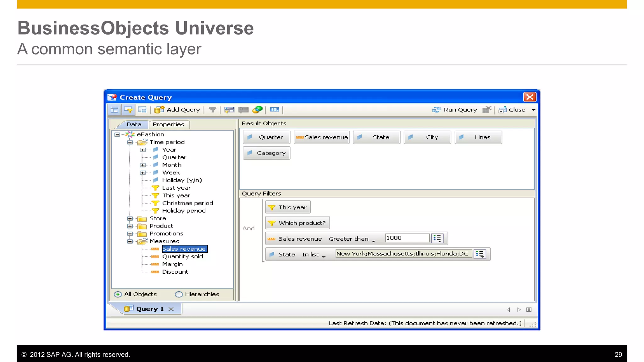
Task: Open the query tab list icon
Action: (529, 310)
